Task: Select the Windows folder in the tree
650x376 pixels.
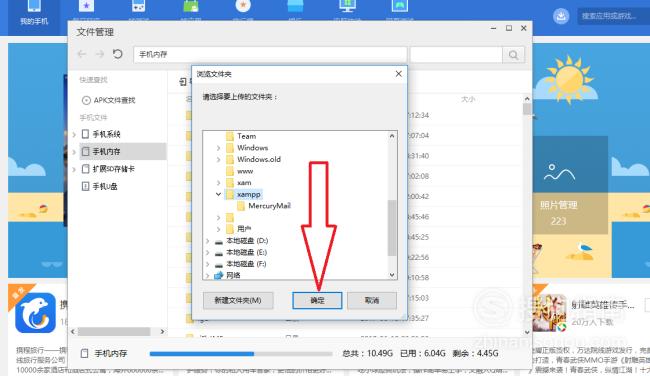Action: pyautogui.click(x=252, y=148)
